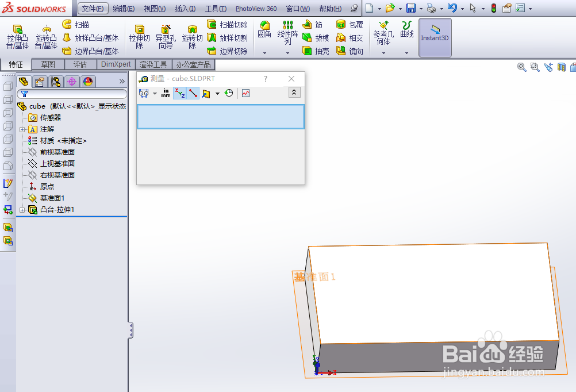Select the 抽壳 shell tool
Image resolution: width=576 pixels, height=392 pixels.
(316, 51)
